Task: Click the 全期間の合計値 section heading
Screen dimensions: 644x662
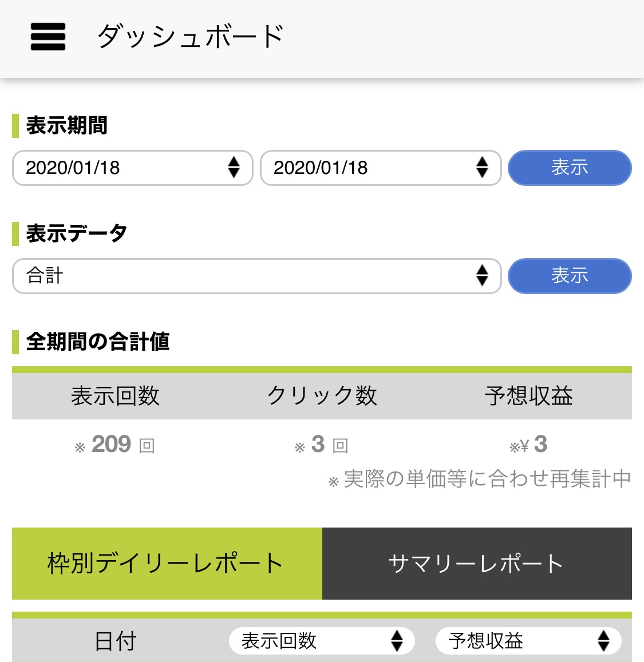Action: [97, 342]
